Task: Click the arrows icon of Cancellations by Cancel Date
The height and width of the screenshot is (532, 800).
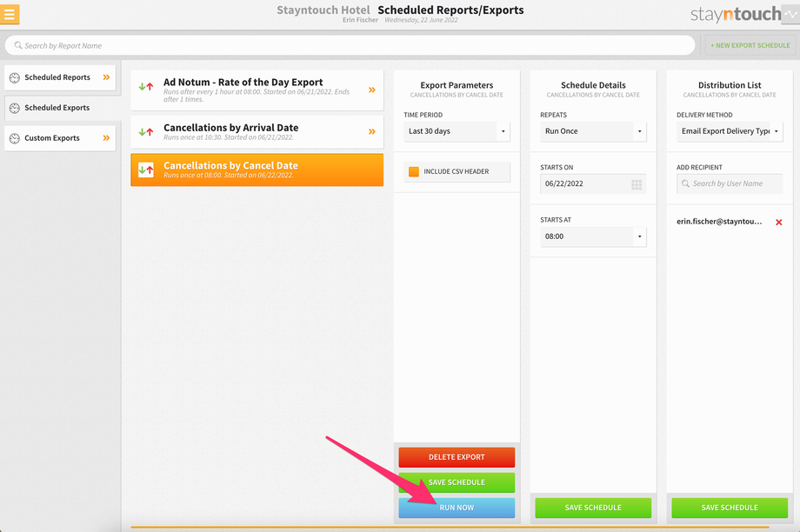Action: (x=146, y=170)
